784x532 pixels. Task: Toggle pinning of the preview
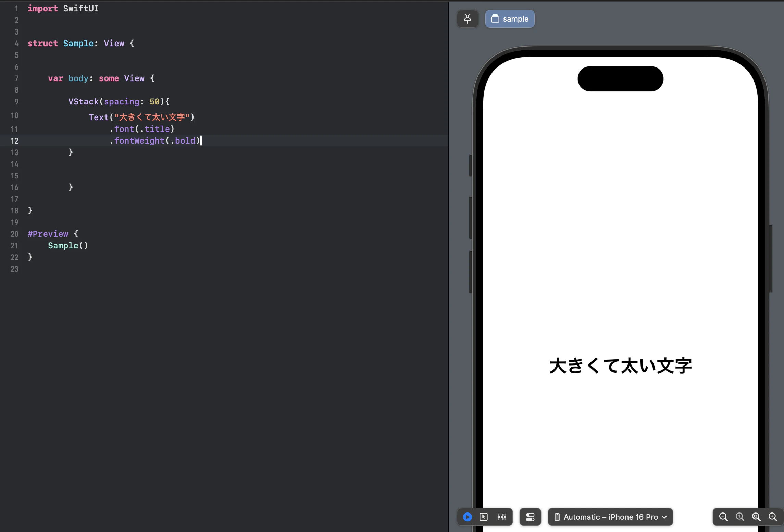467,19
